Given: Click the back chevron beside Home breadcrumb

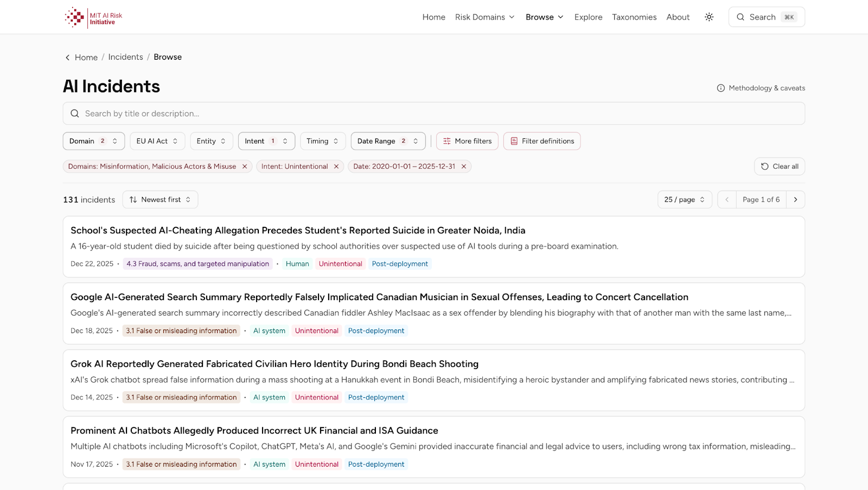Looking at the screenshot, I should (x=67, y=58).
